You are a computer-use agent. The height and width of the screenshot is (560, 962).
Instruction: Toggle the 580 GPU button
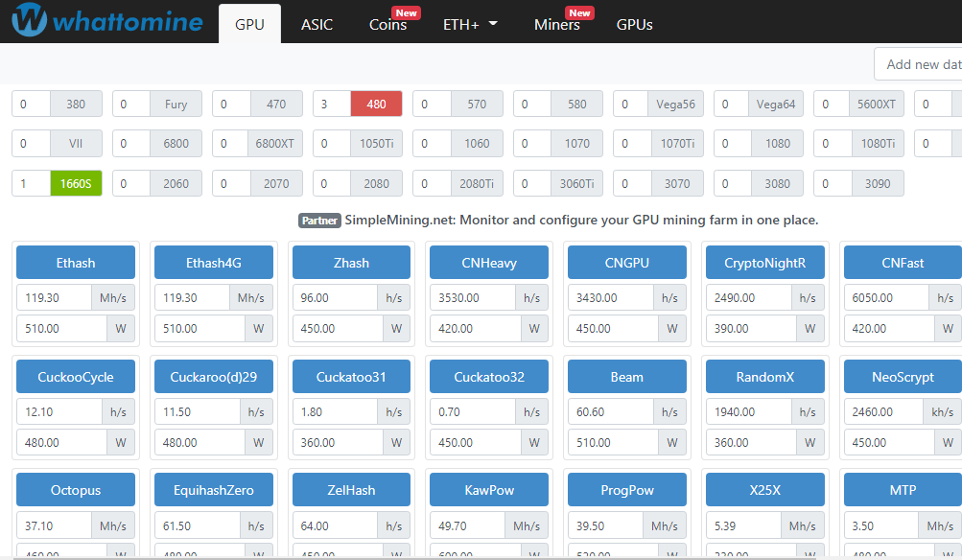pyautogui.click(x=576, y=104)
